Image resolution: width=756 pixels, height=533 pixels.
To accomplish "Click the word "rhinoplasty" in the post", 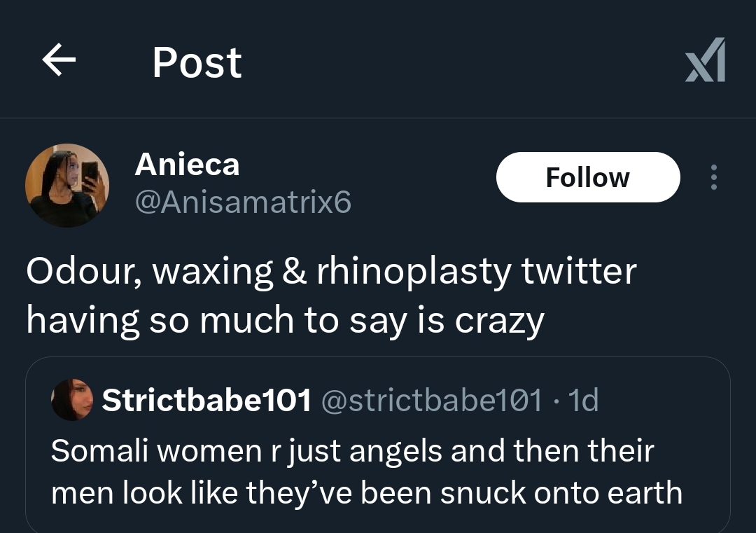I will [414, 272].
